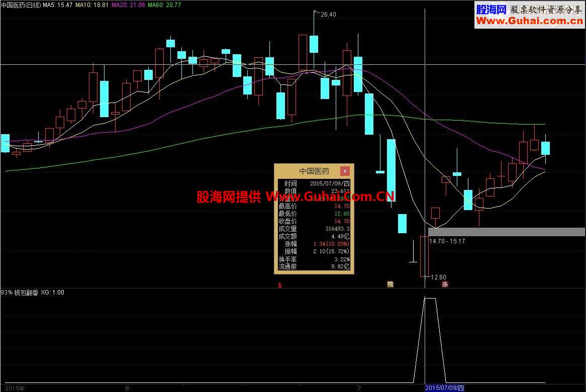Click the 时间 row in popup
The image size is (586, 392).
(x=314, y=183)
